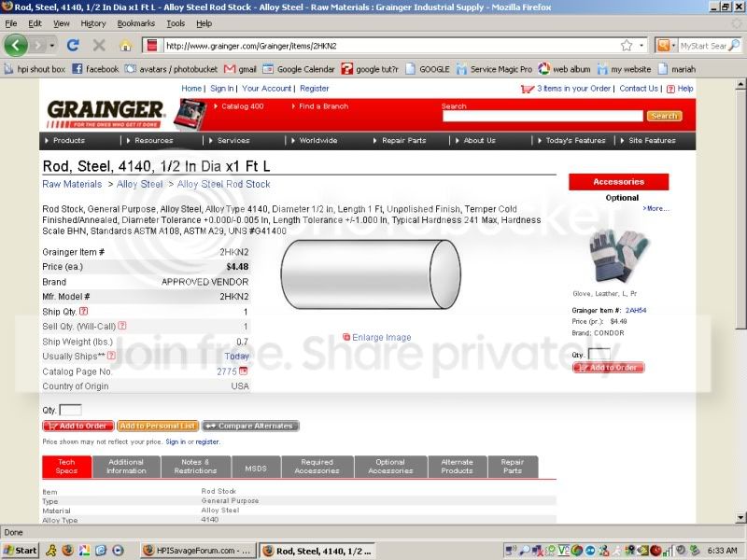Expand the Today's Features navigation menu
The image size is (747, 560).
tap(571, 141)
